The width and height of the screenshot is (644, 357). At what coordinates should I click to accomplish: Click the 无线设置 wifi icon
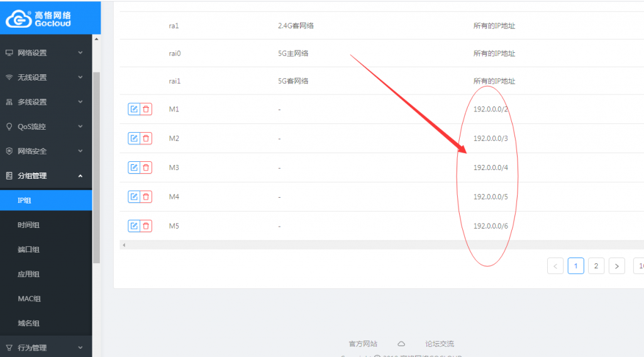click(9, 77)
